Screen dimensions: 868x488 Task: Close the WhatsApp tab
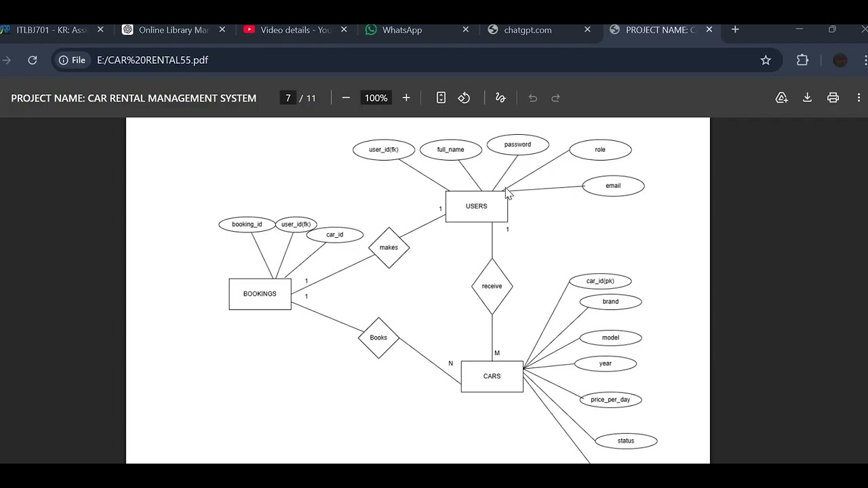(x=465, y=30)
